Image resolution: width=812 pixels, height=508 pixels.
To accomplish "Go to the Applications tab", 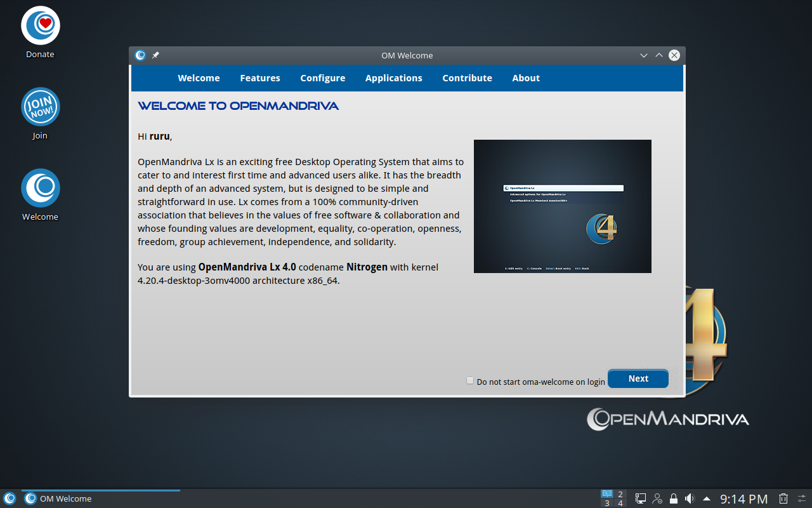I will tap(393, 78).
